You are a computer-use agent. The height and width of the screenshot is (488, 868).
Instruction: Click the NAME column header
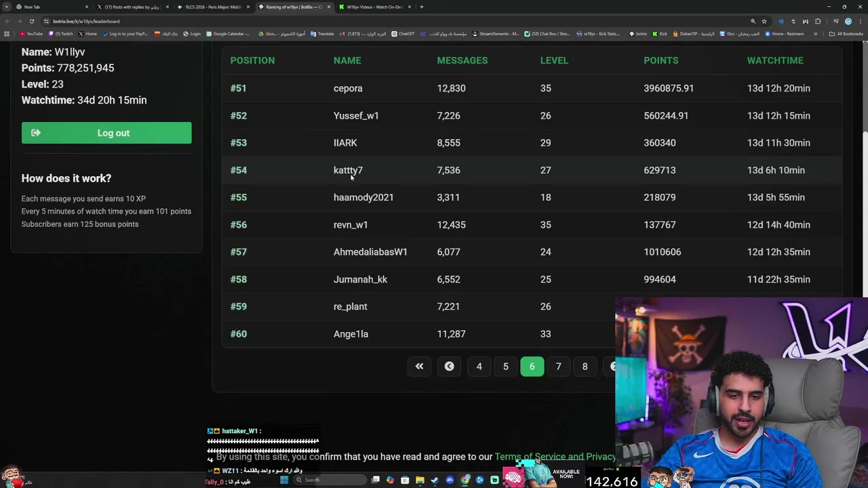coord(347,60)
